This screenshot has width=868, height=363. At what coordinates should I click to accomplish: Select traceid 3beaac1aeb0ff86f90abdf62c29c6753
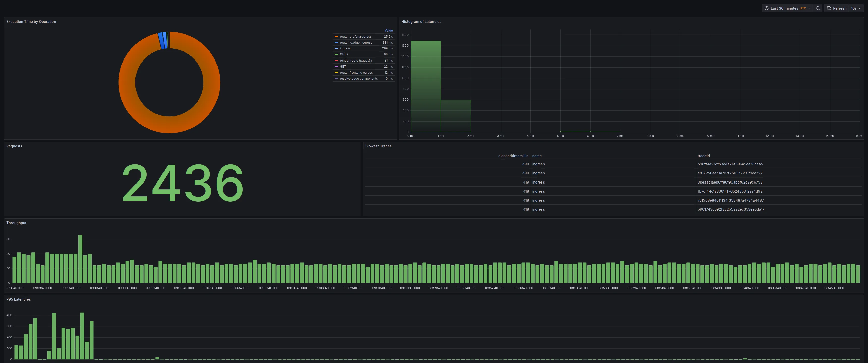pos(730,182)
